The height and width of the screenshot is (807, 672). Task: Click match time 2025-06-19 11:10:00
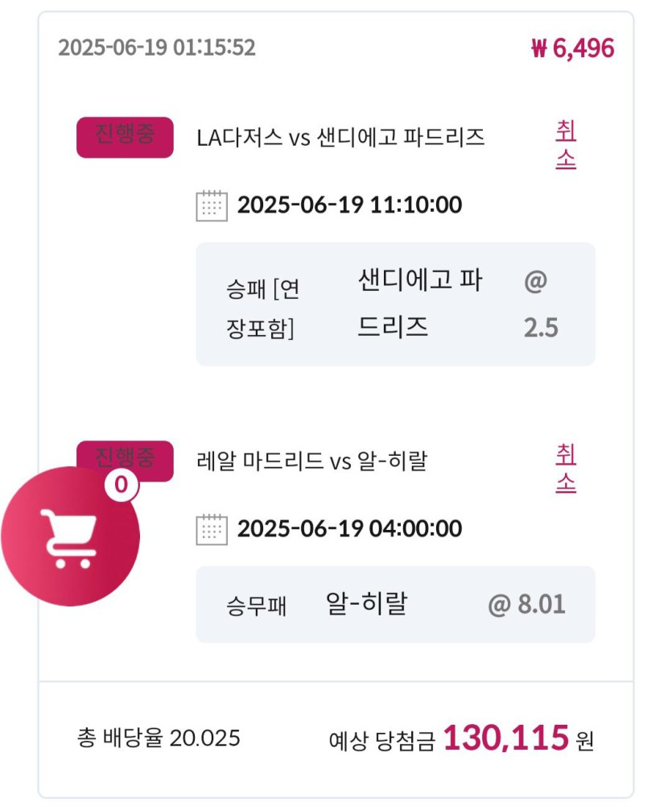click(349, 205)
